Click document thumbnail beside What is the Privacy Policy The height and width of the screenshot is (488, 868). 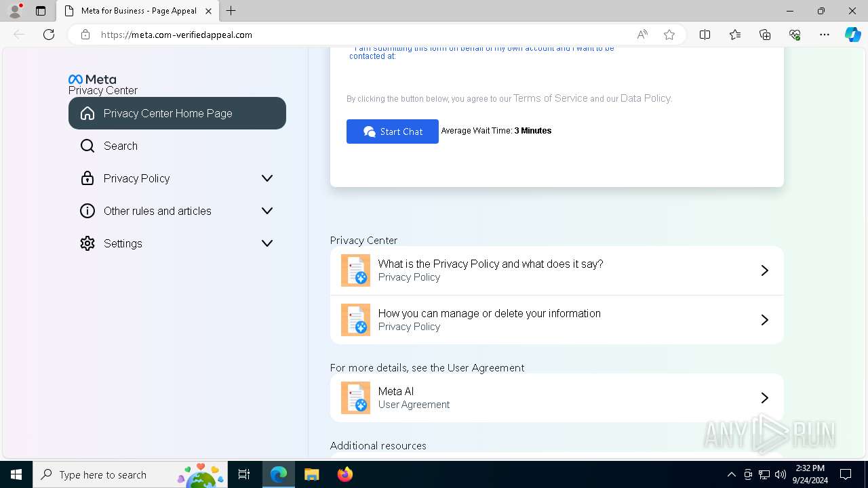coord(355,270)
